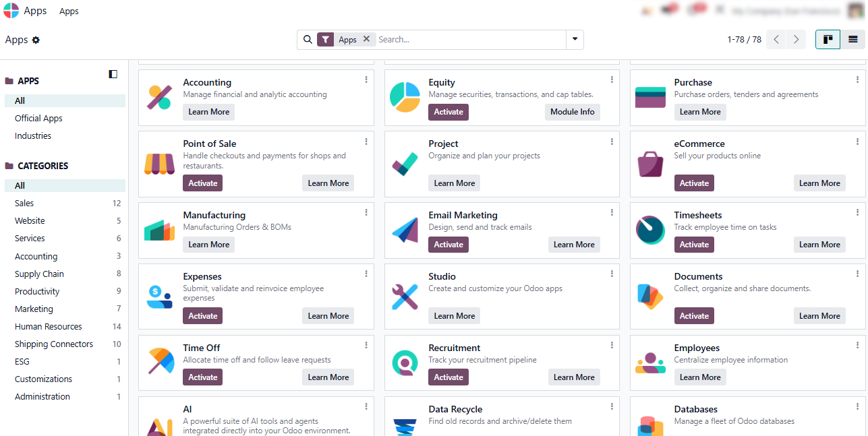Click the eCommerce shopping bag icon
The image size is (868, 436).
651,164
